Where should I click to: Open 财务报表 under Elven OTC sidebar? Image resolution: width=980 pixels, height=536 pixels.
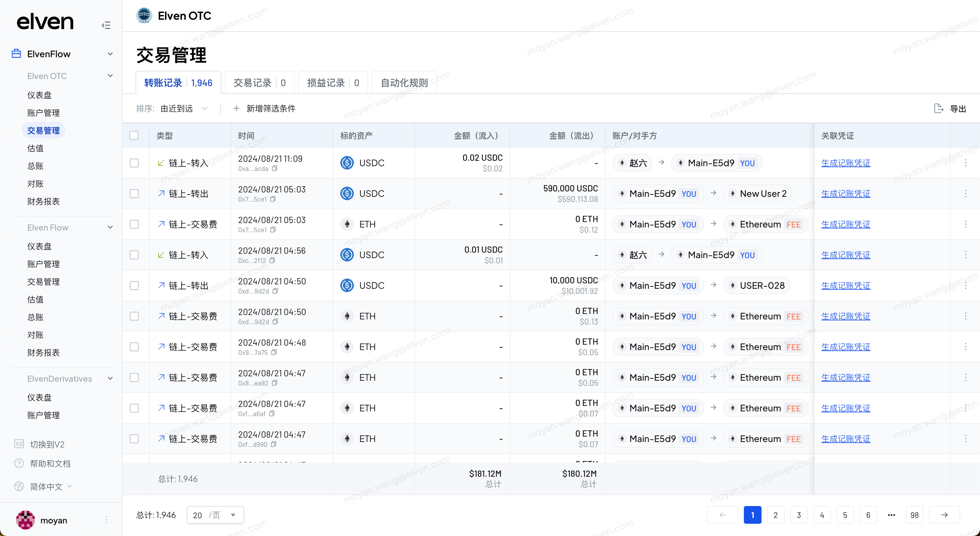[x=43, y=201]
